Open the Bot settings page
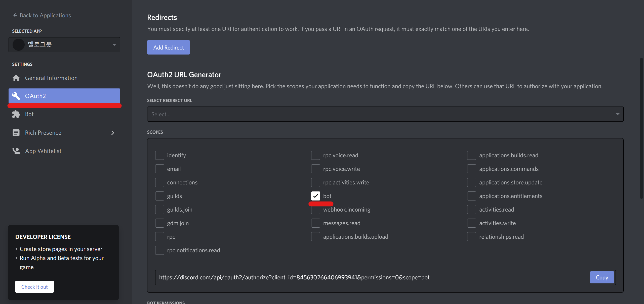Viewport: 644px width, 304px height. (x=29, y=114)
